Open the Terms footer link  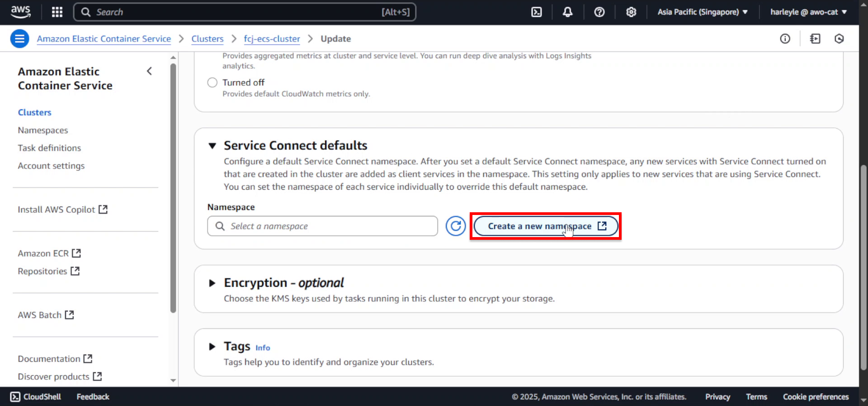[x=756, y=397]
